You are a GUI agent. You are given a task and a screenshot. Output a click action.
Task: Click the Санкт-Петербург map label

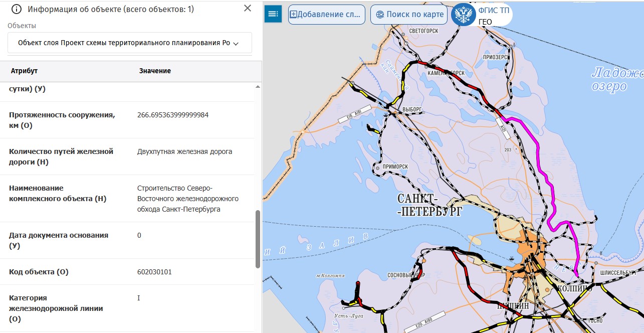pyautogui.click(x=429, y=206)
